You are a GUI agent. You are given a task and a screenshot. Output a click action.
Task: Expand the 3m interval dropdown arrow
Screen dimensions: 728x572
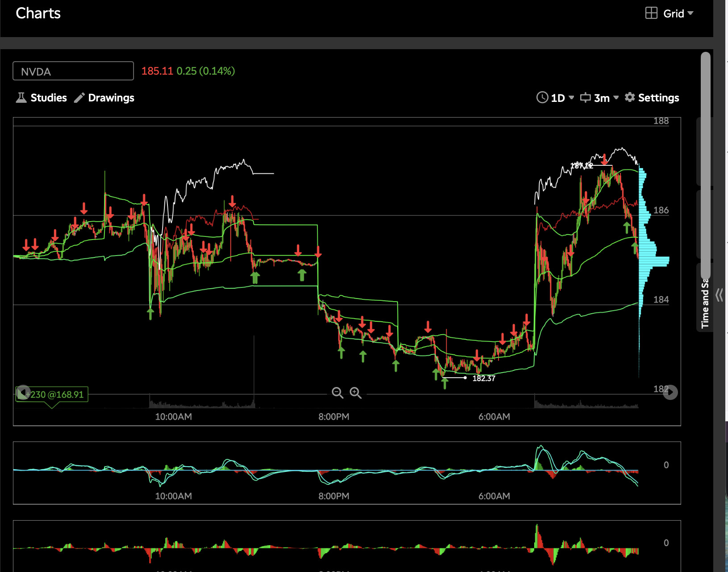[x=616, y=97]
